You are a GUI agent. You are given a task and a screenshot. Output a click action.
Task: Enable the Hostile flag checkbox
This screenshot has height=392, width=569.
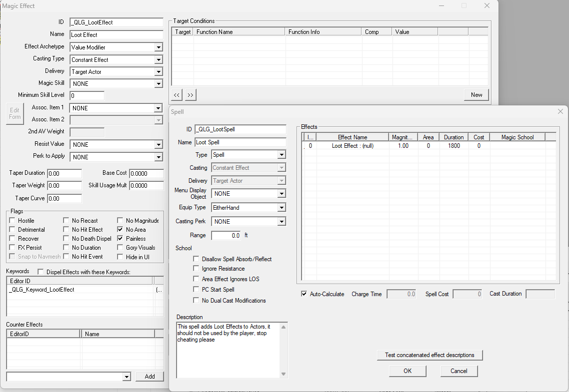[12, 221]
